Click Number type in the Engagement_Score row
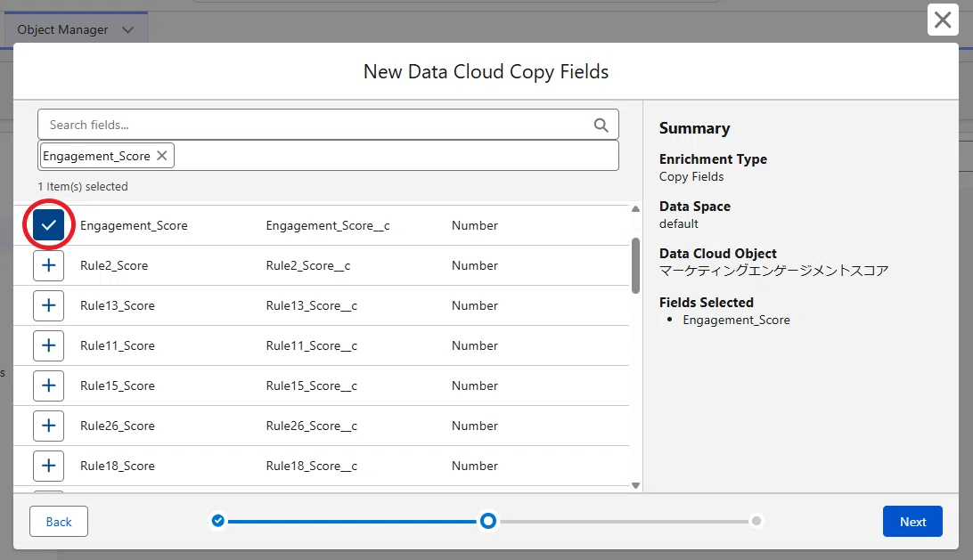The width and height of the screenshot is (973, 560). click(475, 226)
